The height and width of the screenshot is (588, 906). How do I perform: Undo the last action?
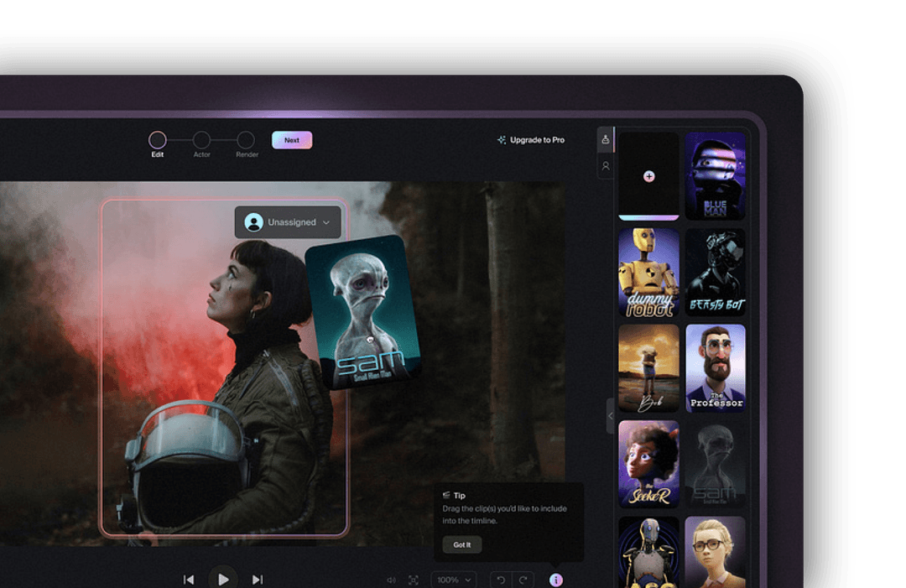[501, 580]
